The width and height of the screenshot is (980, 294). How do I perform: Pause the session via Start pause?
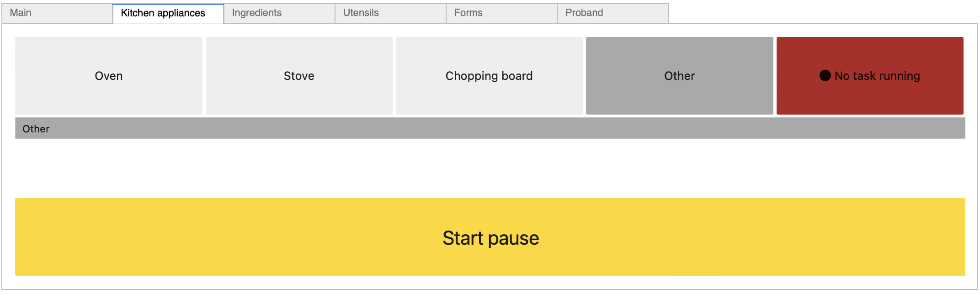(489, 237)
